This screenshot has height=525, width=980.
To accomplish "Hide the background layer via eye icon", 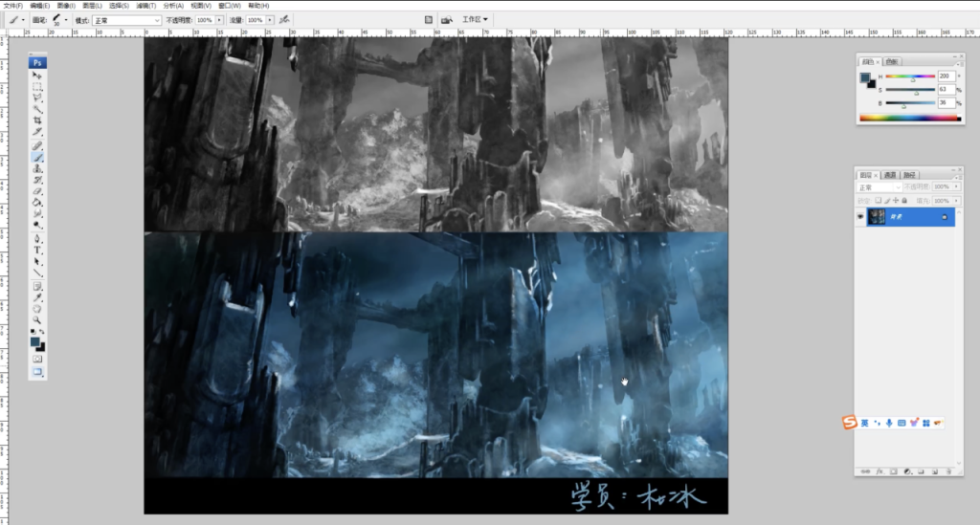I will point(860,217).
